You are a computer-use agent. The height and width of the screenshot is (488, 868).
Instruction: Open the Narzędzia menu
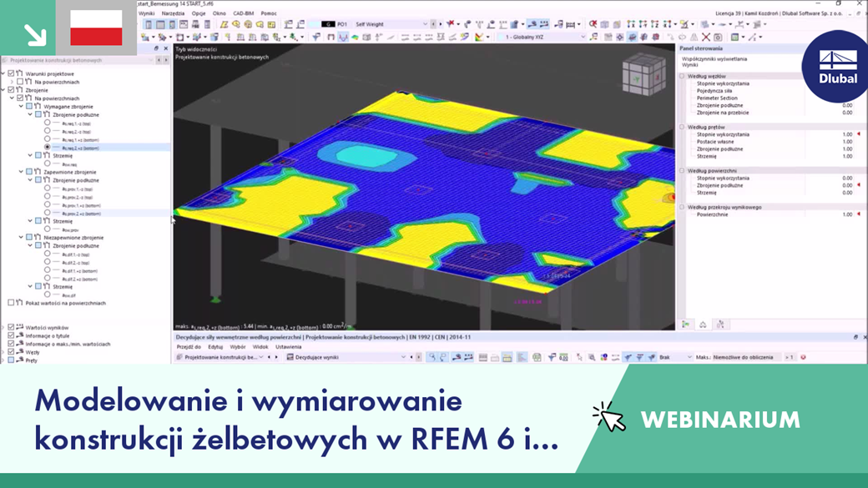click(174, 13)
